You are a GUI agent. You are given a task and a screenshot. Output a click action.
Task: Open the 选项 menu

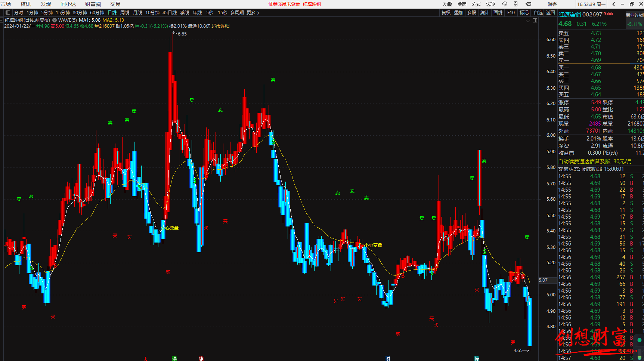[x=490, y=4]
